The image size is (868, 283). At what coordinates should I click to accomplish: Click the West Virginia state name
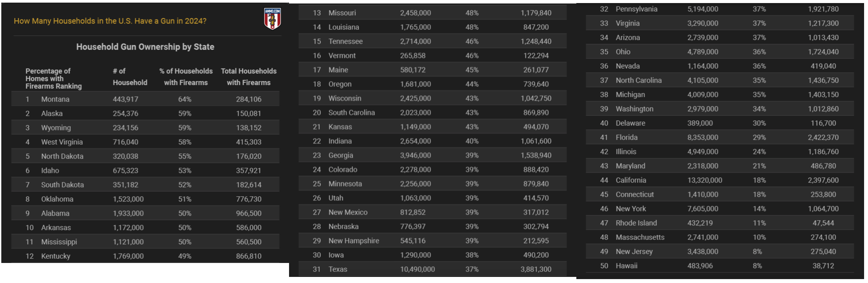click(62, 142)
